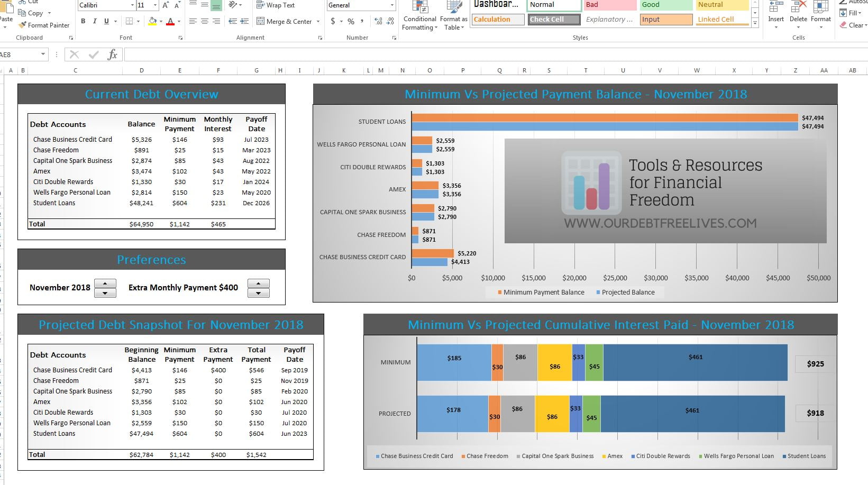Click the Format as Table icon

point(454,7)
